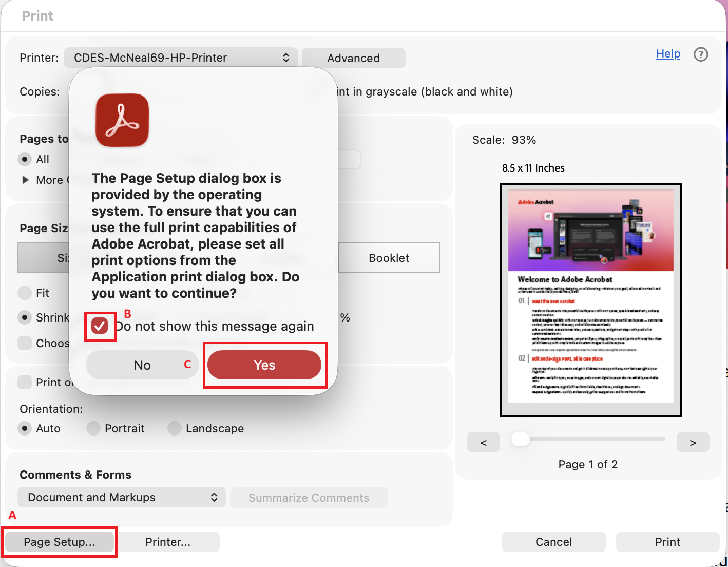This screenshot has height=567, width=728.
Task: Toggle Print on both sides checkbox
Action: tap(25, 382)
